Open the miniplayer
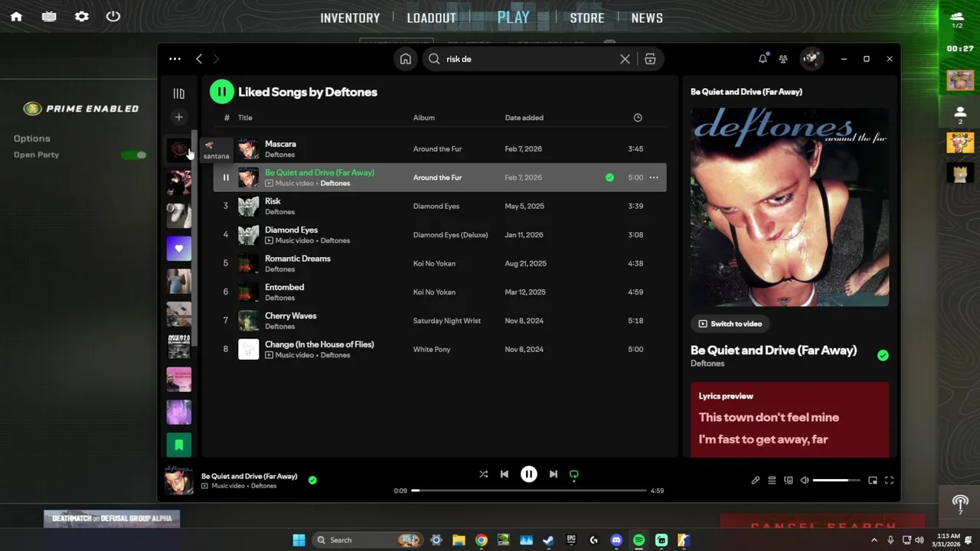The width and height of the screenshot is (980, 551). [x=873, y=481]
